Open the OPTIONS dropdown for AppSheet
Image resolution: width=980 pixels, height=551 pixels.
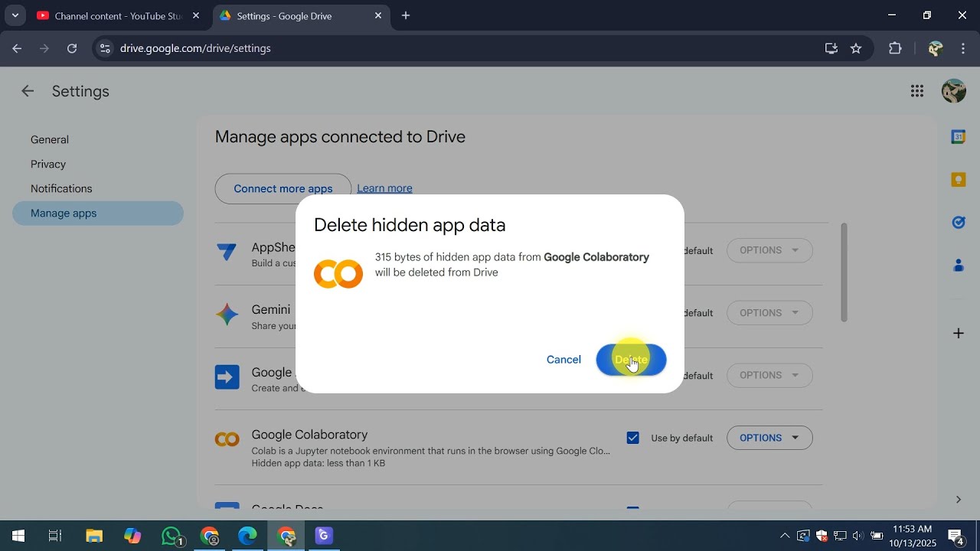pyautogui.click(x=769, y=250)
